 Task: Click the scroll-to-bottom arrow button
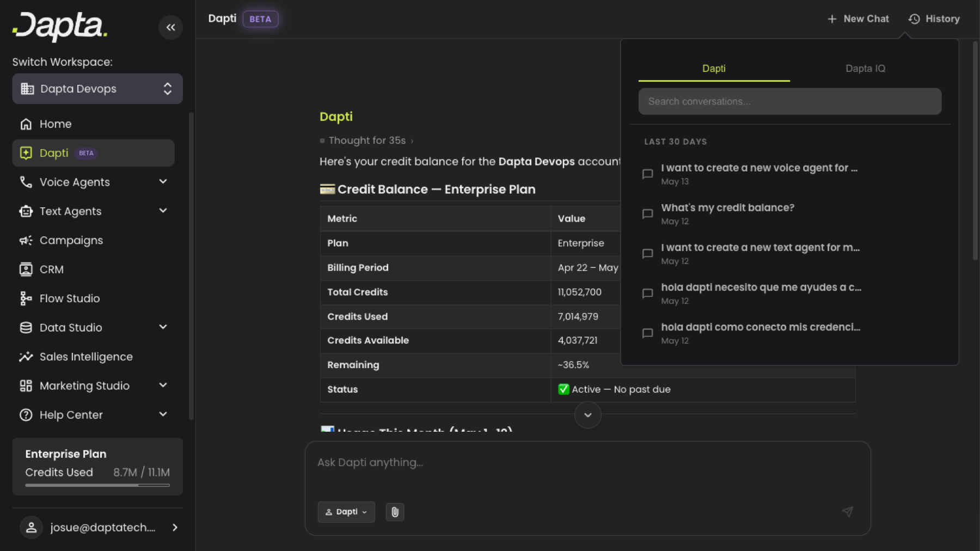(588, 415)
